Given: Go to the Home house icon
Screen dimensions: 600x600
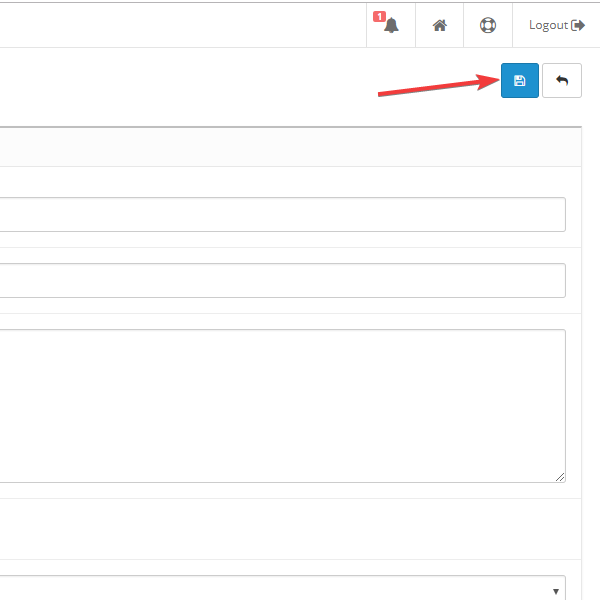Looking at the screenshot, I should point(439,26).
